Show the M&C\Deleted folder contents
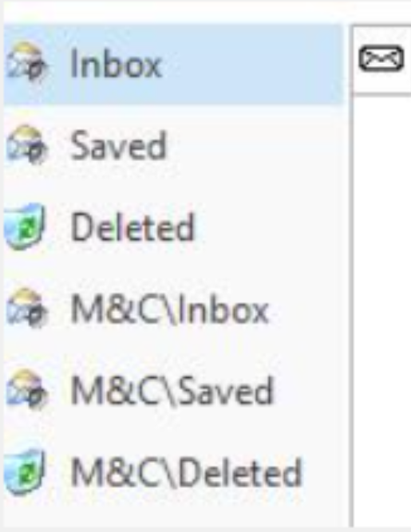Screen dimensions: 411x532 tap(186, 473)
